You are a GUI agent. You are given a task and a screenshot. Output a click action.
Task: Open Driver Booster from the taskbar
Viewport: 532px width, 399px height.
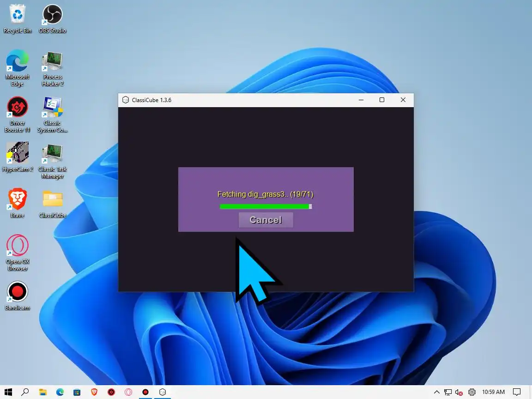click(x=111, y=392)
